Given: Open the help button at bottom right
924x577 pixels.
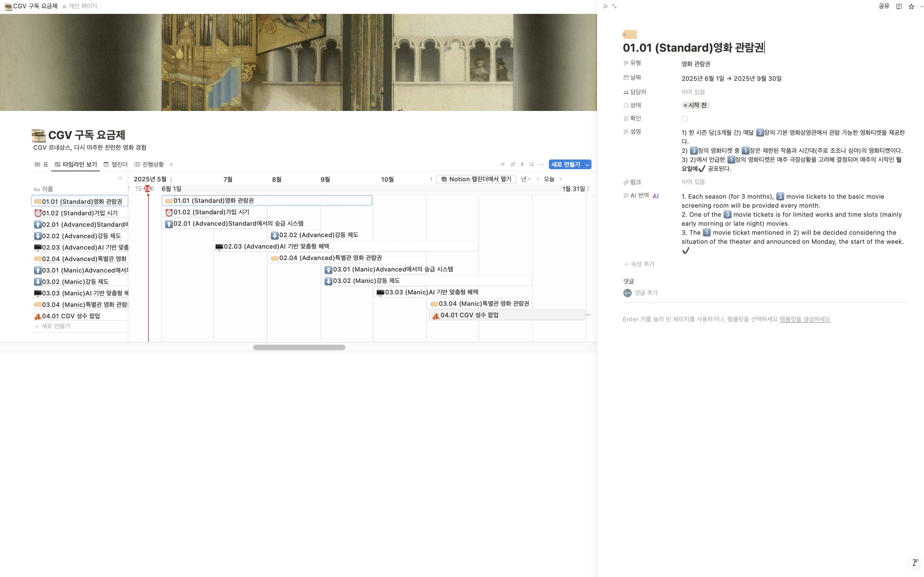Looking at the screenshot, I should pyautogui.click(x=915, y=562).
